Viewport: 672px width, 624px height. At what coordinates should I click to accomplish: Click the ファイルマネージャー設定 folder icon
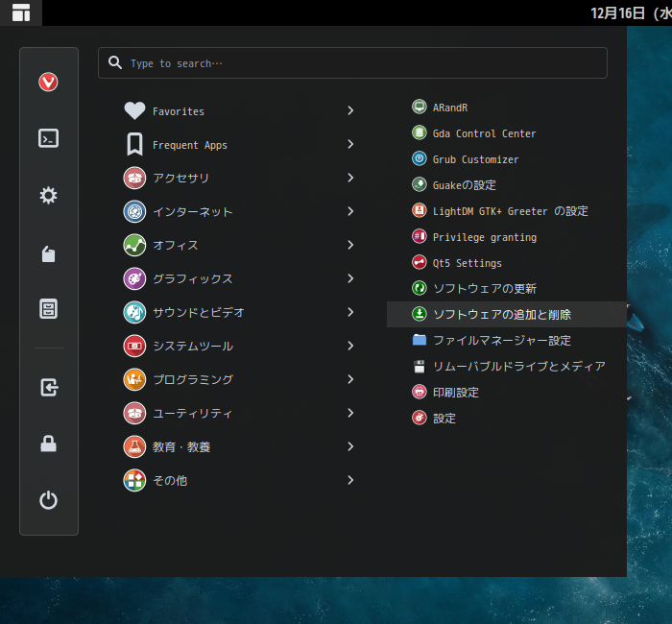click(420, 340)
